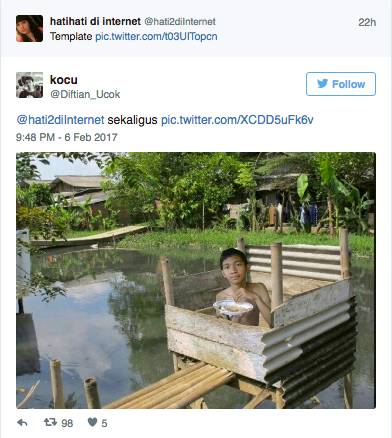The width and height of the screenshot is (392, 438).
Task: Click the Twitter bird icon in Follow
Action: point(322,84)
